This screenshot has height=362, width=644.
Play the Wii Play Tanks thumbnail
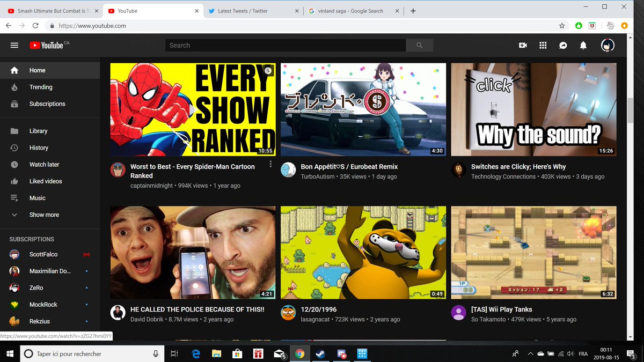click(533, 253)
